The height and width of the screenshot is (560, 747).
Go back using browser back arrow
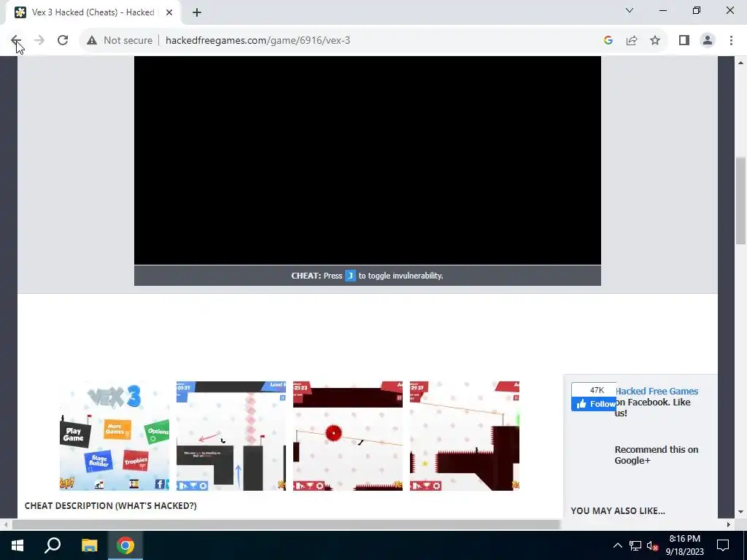click(x=15, y=41)
